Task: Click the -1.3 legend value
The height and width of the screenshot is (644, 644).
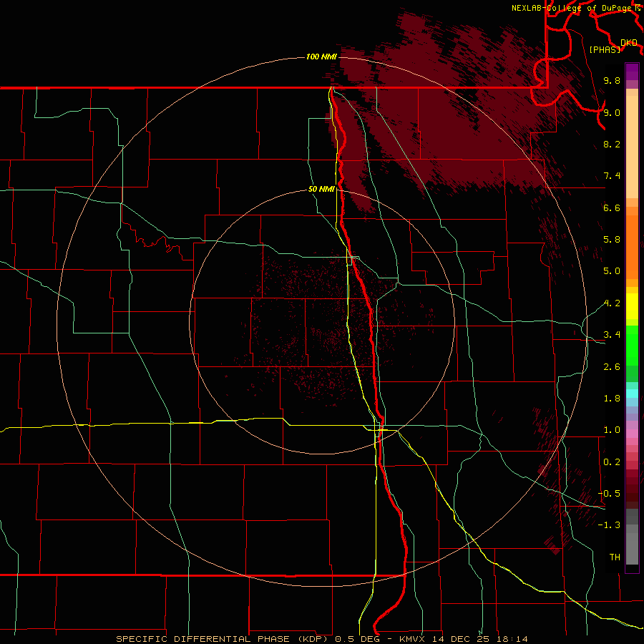Action: (x=609, y=525)
